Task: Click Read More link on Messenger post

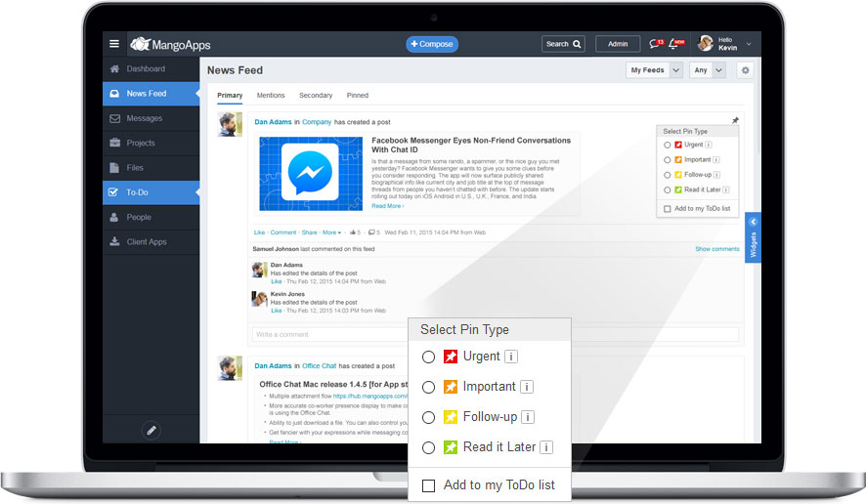Action: 387,206
